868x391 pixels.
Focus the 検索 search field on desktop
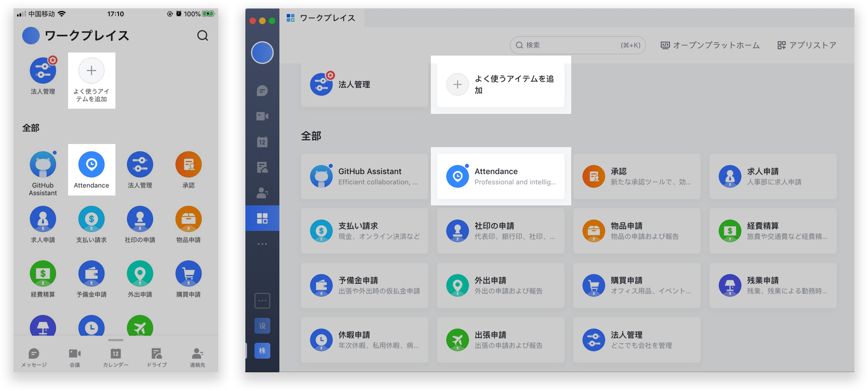tap(572, 45)
